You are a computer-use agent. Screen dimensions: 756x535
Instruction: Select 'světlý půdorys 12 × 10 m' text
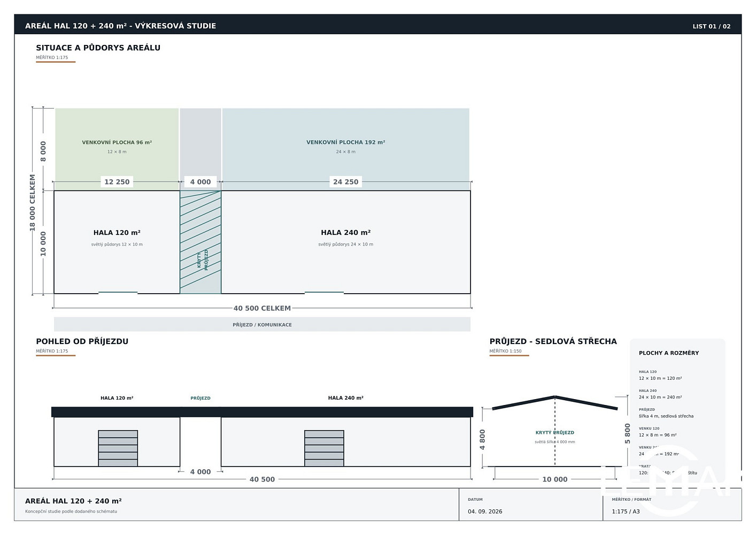click(x=117, y=244)
